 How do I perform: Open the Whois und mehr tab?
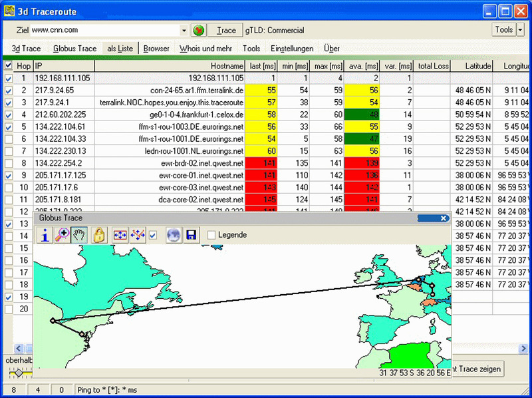click(x=206, y=49)
